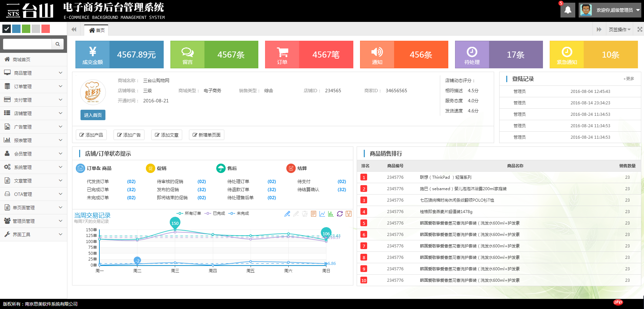Screen dimensions: 644x309
Task: Open the 超级管理员 user dropdown
Action: (610, 10)
